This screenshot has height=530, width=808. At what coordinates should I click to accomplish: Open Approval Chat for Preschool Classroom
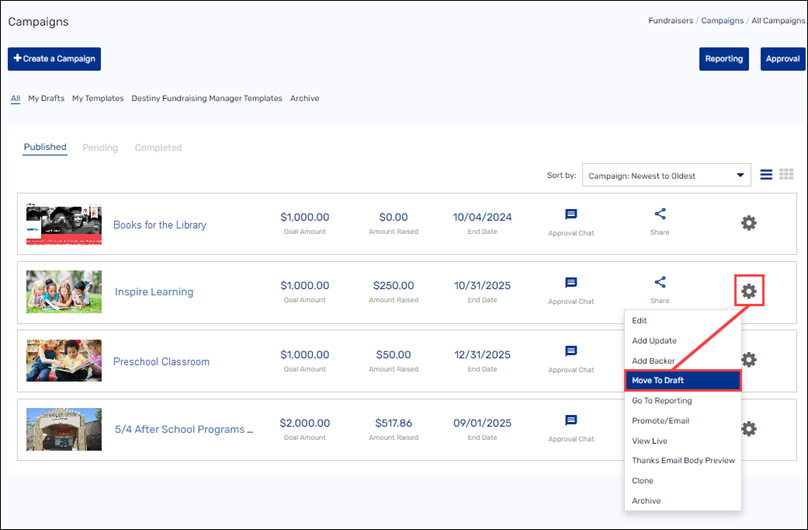[571, 352]
